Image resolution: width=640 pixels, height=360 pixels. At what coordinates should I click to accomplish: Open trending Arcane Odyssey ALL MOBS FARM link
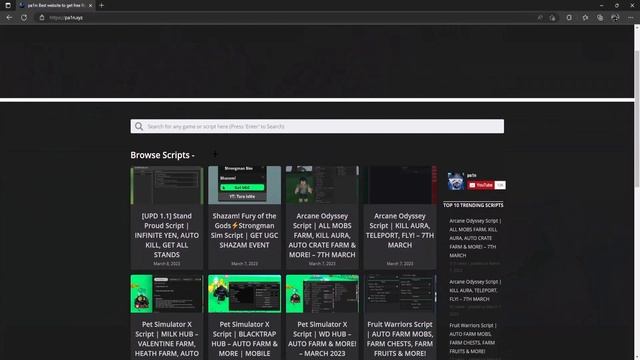tap(475, 238)
